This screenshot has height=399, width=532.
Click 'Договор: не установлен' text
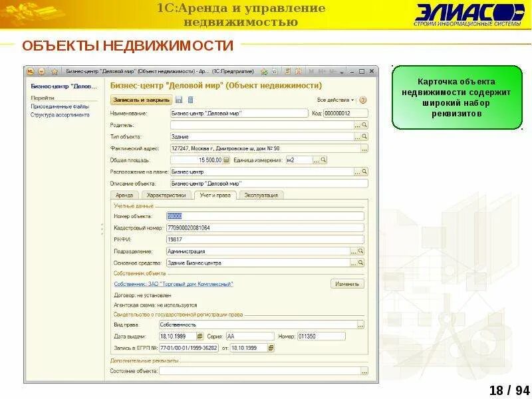(142, 295)
